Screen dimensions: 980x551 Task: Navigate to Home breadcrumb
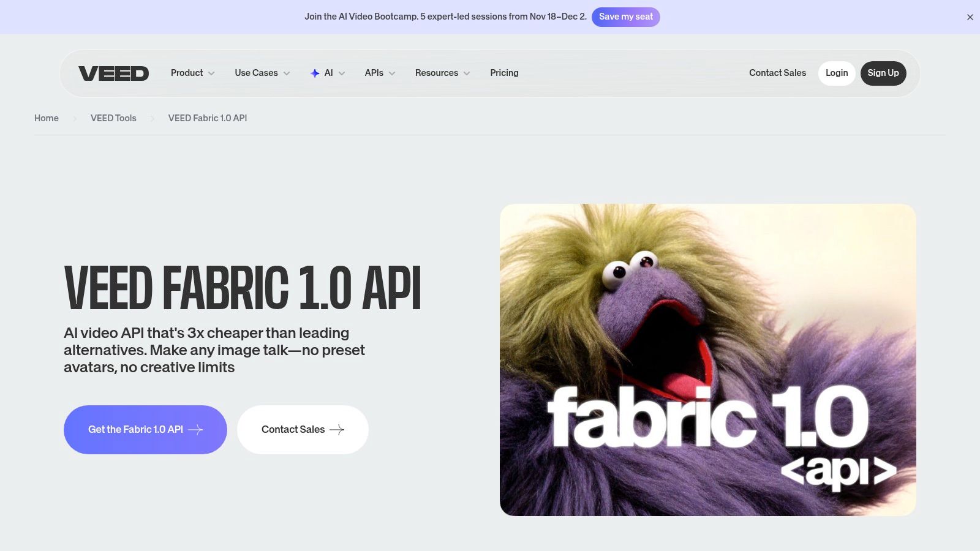click(47, 118)
